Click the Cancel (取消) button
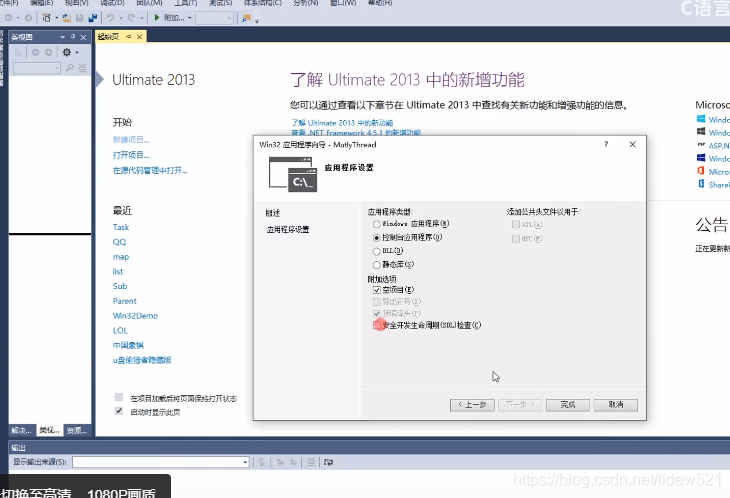 616,405
